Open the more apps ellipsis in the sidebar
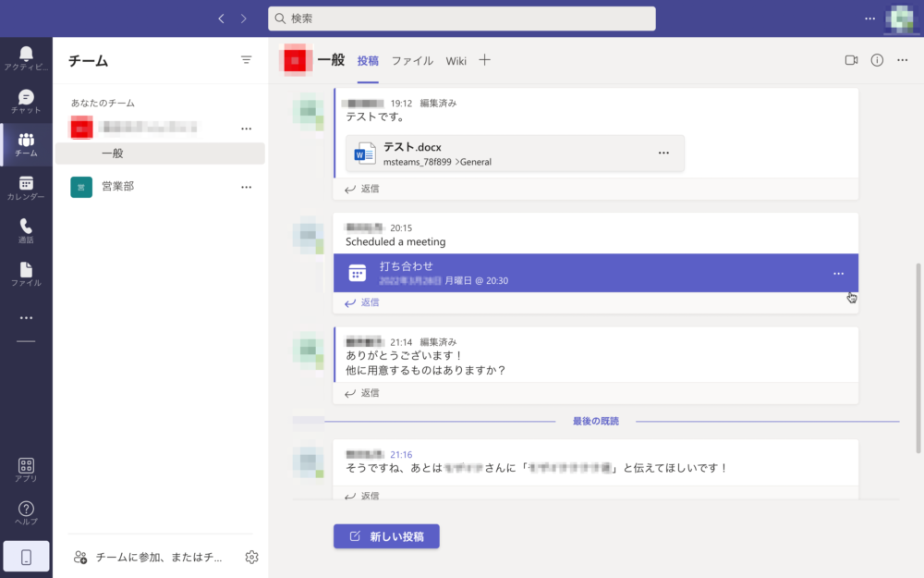Screen dimensions: 924x578 25,317
